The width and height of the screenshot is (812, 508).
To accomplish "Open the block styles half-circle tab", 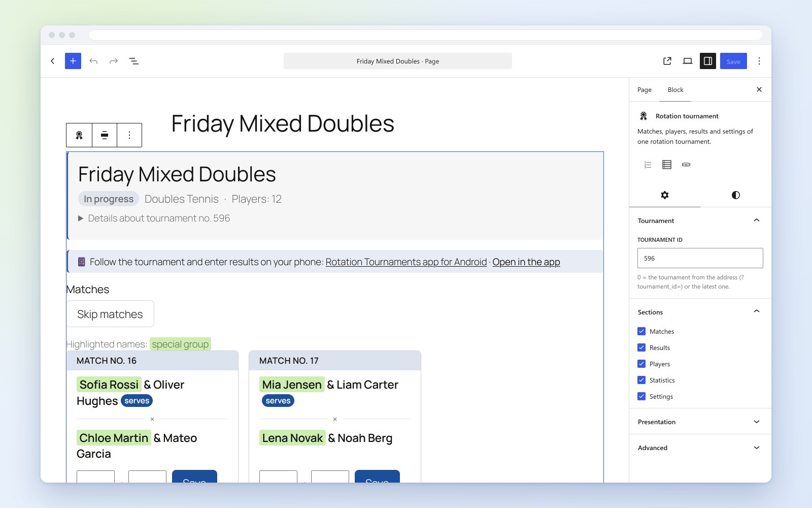I will [736, 195].
